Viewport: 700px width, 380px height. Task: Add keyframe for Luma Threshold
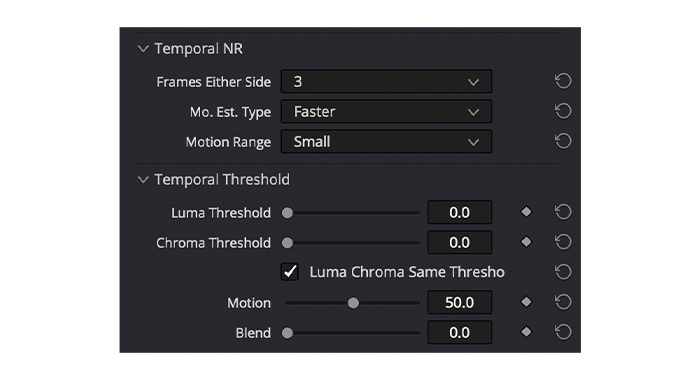pos(526,212)
